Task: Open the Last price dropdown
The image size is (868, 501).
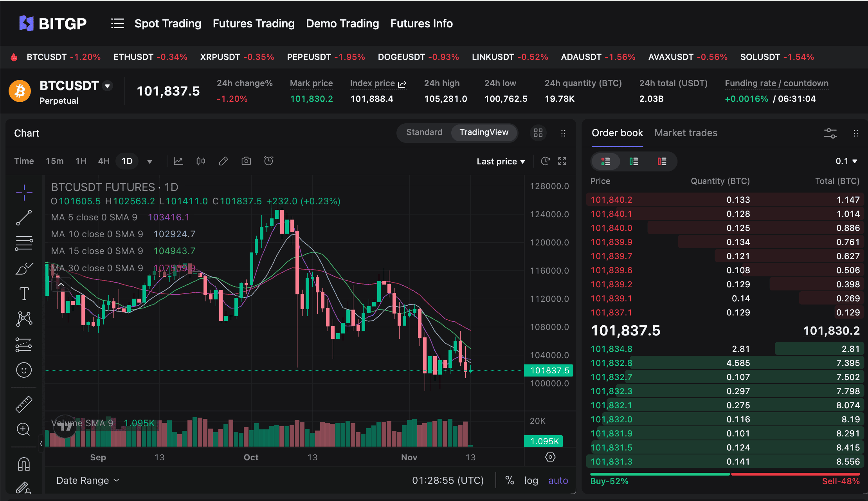Action: click(501, 161)
